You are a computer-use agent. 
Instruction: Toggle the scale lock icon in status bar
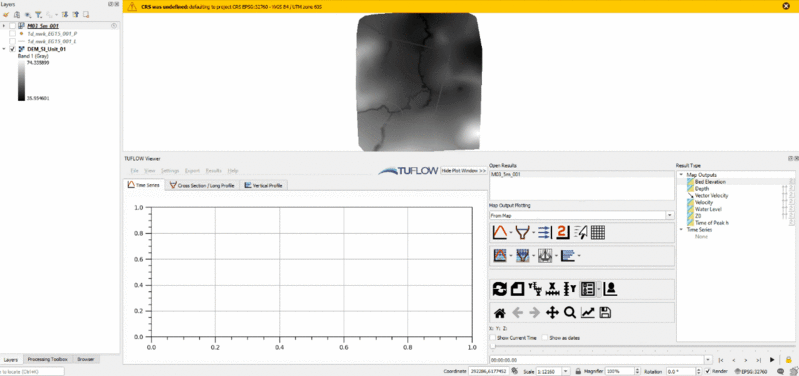tap(578, 371)
